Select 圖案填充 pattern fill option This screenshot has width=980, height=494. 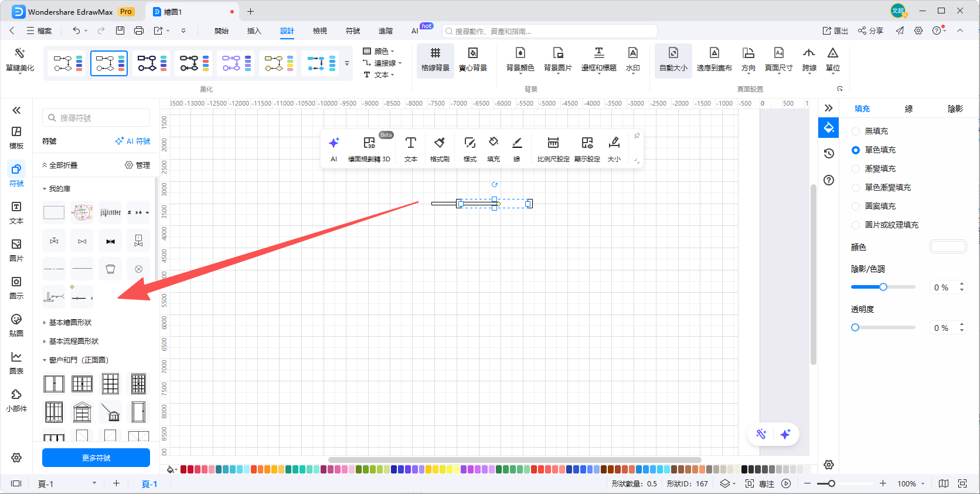click(x=856, y=207)
